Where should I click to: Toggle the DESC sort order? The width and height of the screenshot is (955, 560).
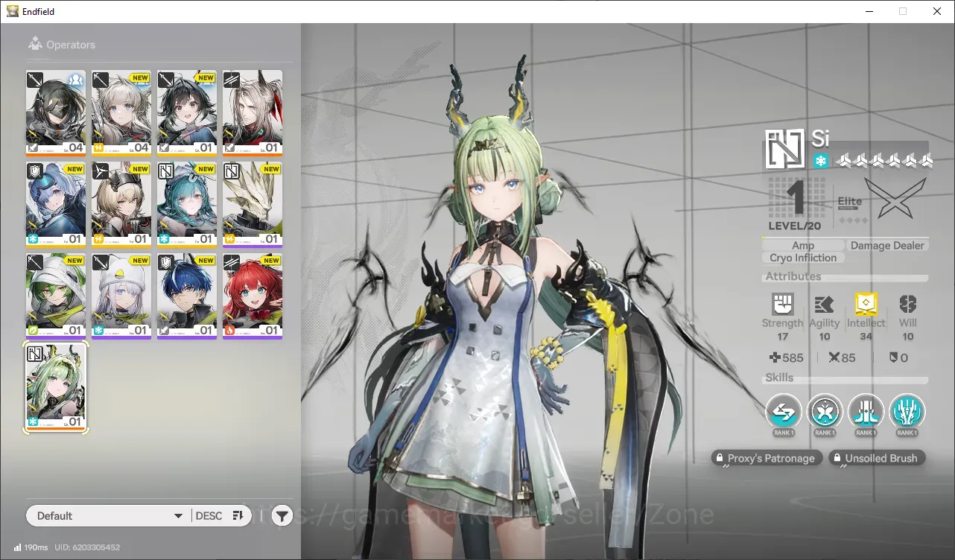tap(219, 515)
